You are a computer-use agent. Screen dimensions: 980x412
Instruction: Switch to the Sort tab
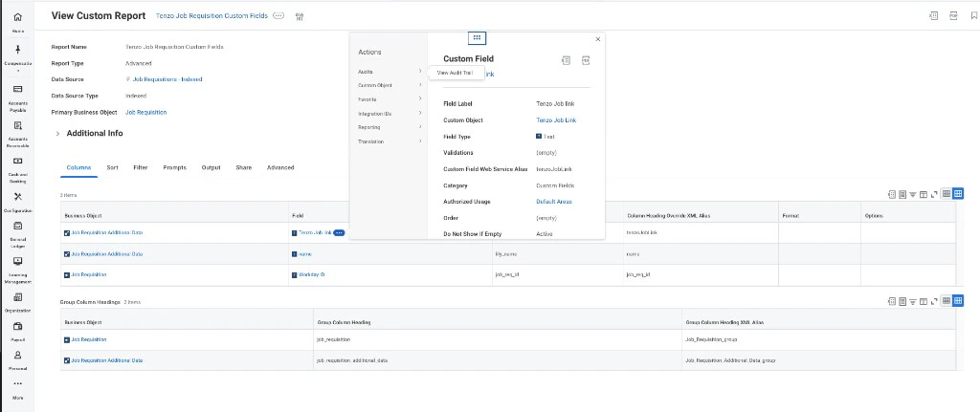pyautogui.click(x=113, y=167)
